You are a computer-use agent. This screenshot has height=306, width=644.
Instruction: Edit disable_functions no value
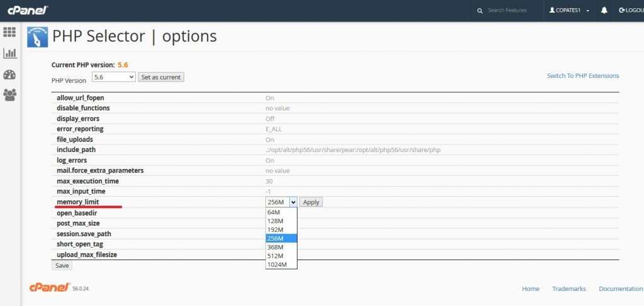click(277, 108)
